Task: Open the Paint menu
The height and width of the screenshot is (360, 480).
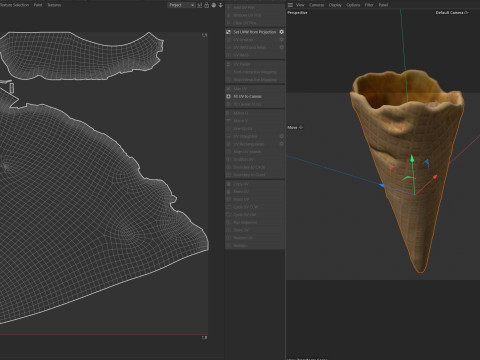Action: pyautogui.click(x=38, y=5)
